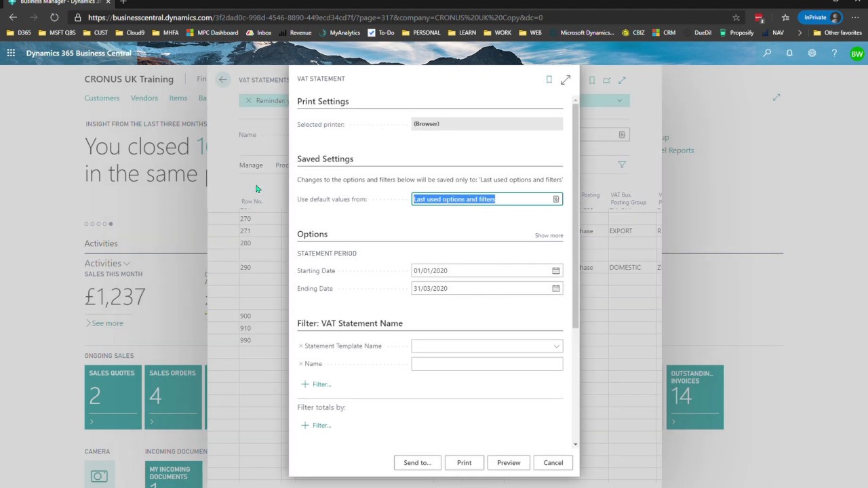Open the Items menu
Viewport: 868px width, 488px height.
(x=178, y=98)
